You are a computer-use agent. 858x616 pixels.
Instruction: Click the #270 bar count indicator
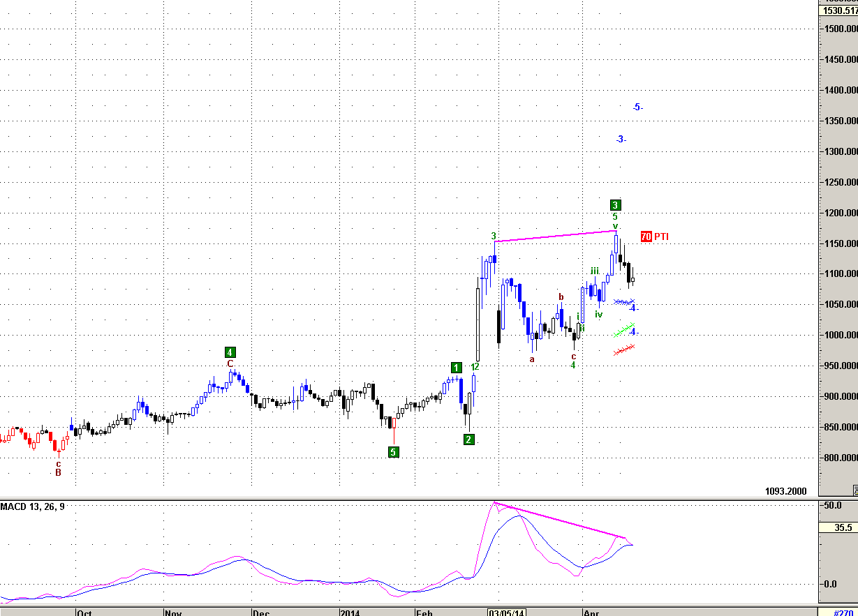843,613
